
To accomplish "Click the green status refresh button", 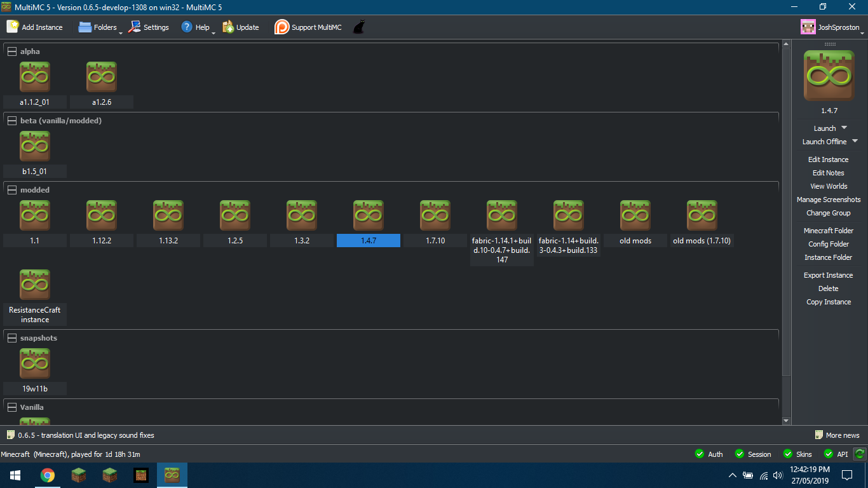I will click(x=860, y=454).
